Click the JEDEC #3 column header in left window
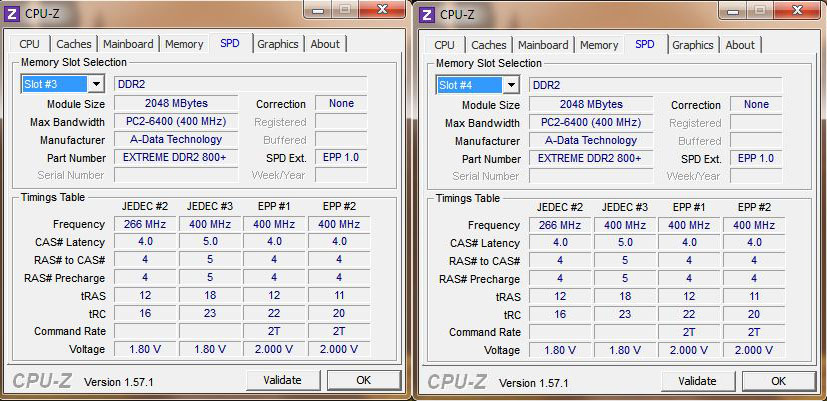Screen dimensions: 827x401 tap(210, 206)
